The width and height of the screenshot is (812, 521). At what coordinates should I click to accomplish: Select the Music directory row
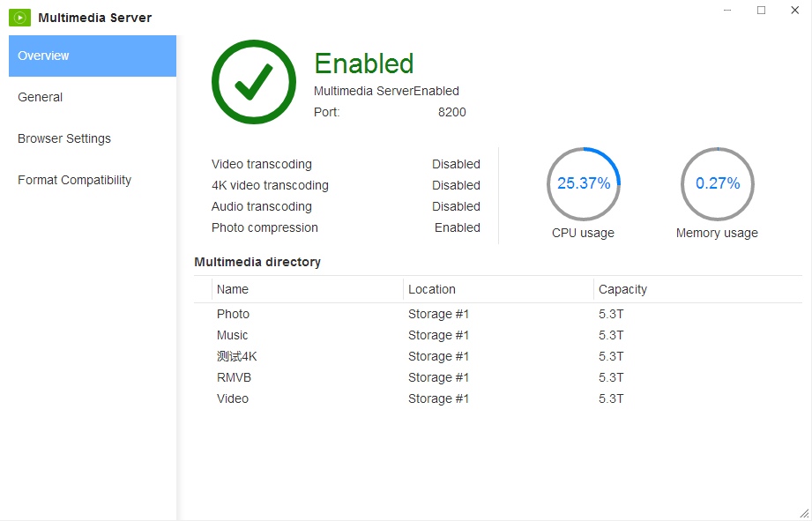233,335
